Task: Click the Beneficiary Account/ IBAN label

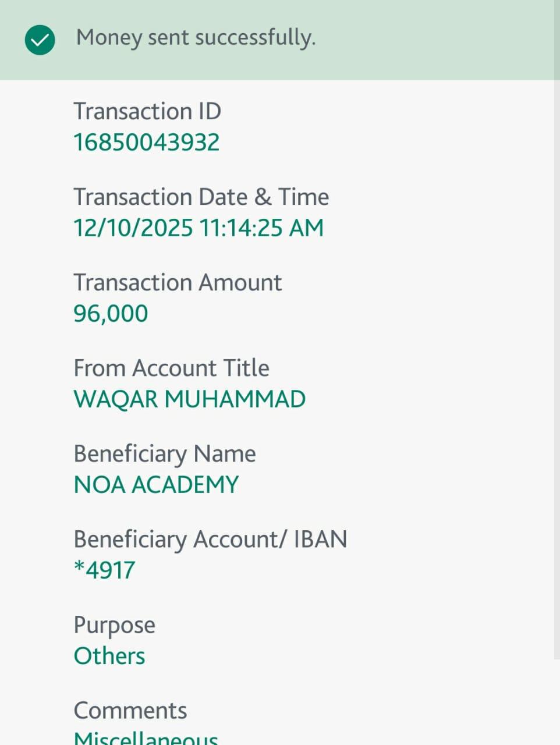Action: tap(210, 539)
